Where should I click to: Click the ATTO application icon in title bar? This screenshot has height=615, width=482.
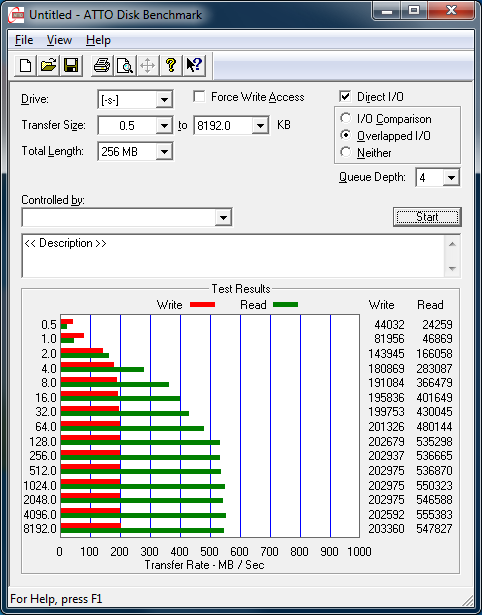tap(17, 15)
